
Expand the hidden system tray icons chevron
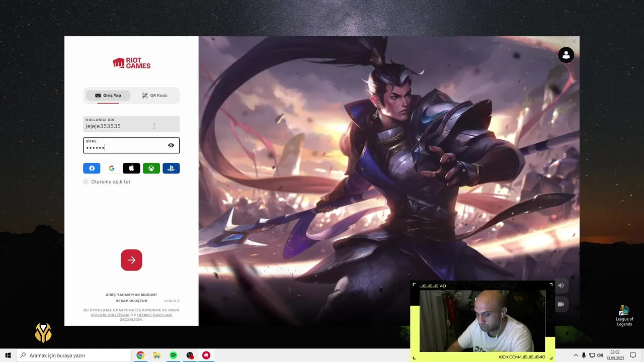click(576, 355)
